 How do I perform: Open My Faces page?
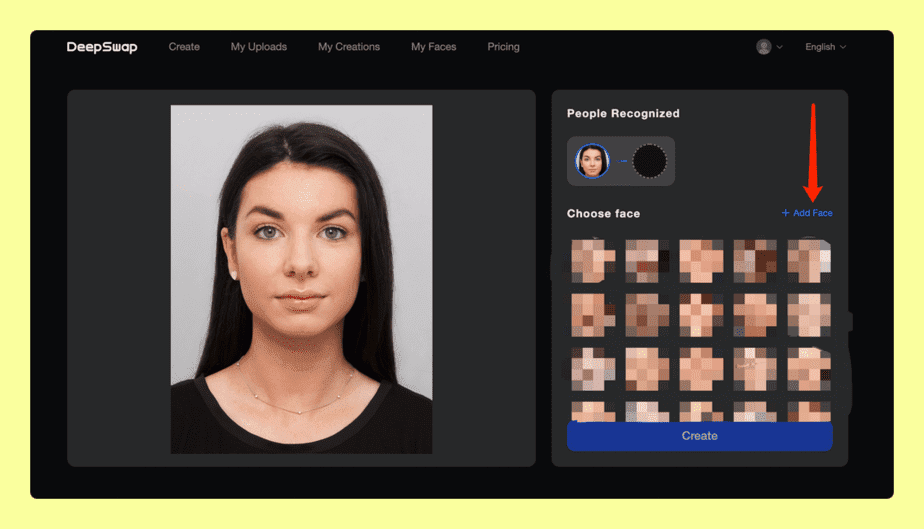click(x=434, y=47)
